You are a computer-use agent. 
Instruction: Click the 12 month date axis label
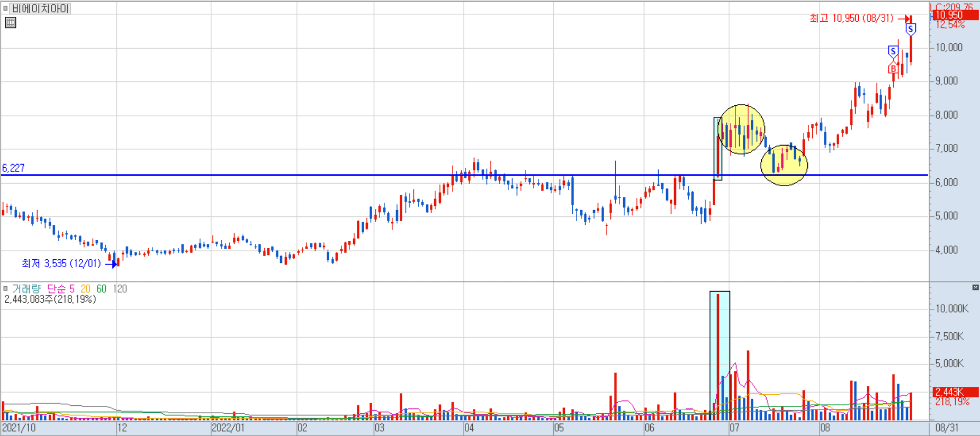pos(122,428)
